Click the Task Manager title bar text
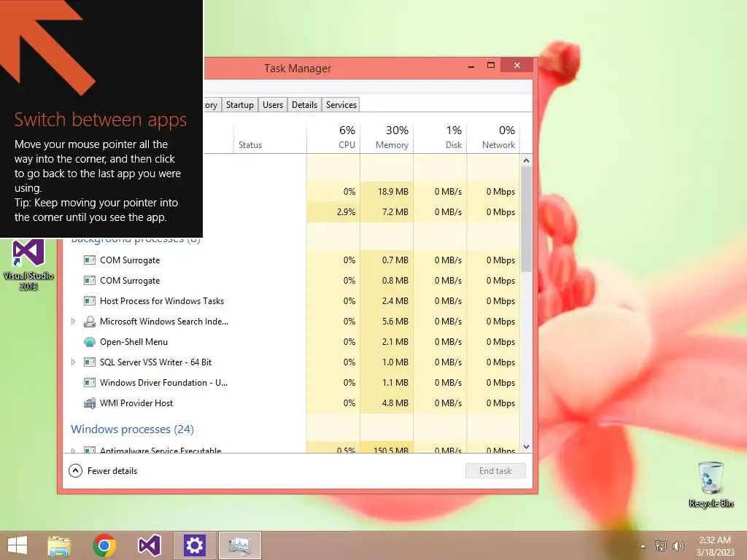 [x=298, y=69]
